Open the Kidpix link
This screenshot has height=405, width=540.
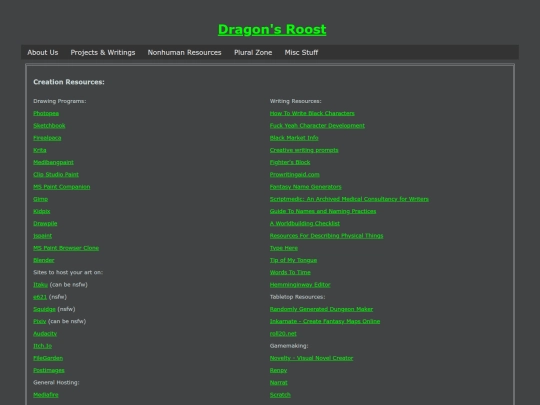click(x=42, y=211)
